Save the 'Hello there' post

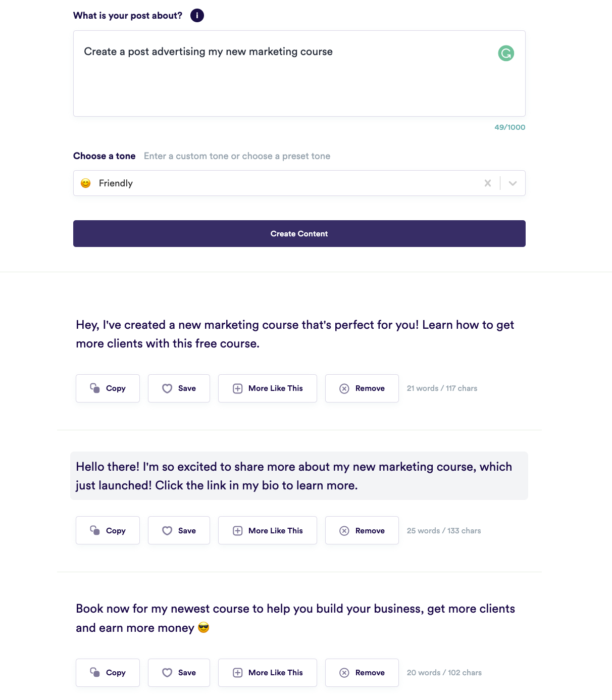179,531
